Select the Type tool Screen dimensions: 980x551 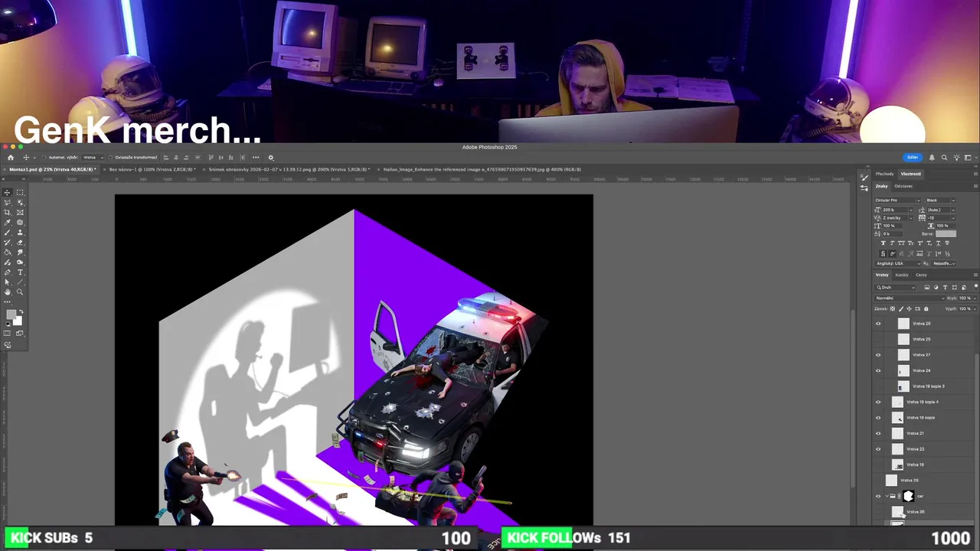point(20,272)
